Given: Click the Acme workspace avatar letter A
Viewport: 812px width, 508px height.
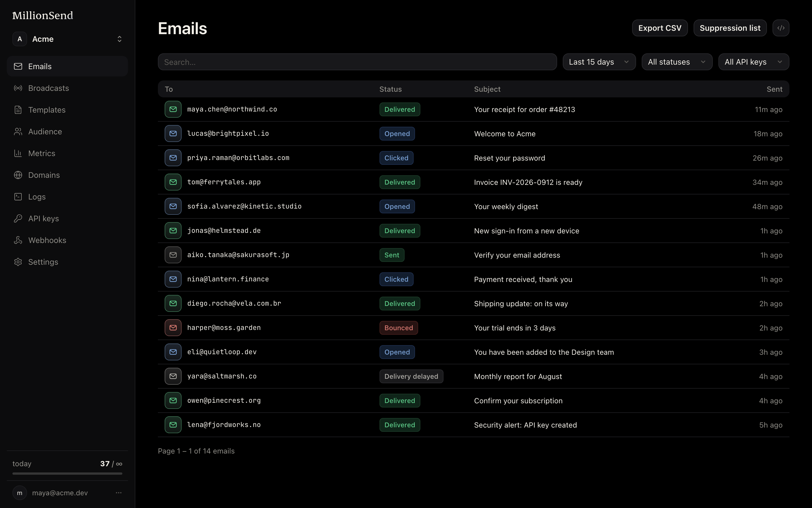Looking at the screenshot, I should click(x=19, y=39).
